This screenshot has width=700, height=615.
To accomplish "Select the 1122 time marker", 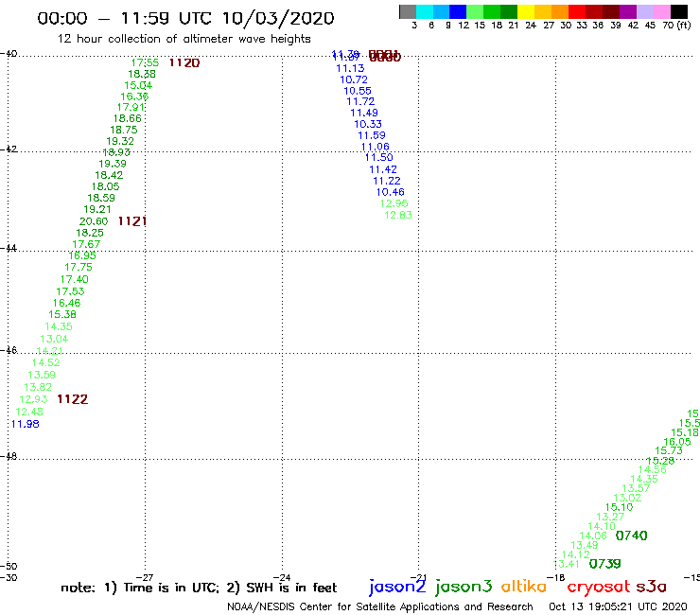I will pyautogui.click(x=72, y=399).
